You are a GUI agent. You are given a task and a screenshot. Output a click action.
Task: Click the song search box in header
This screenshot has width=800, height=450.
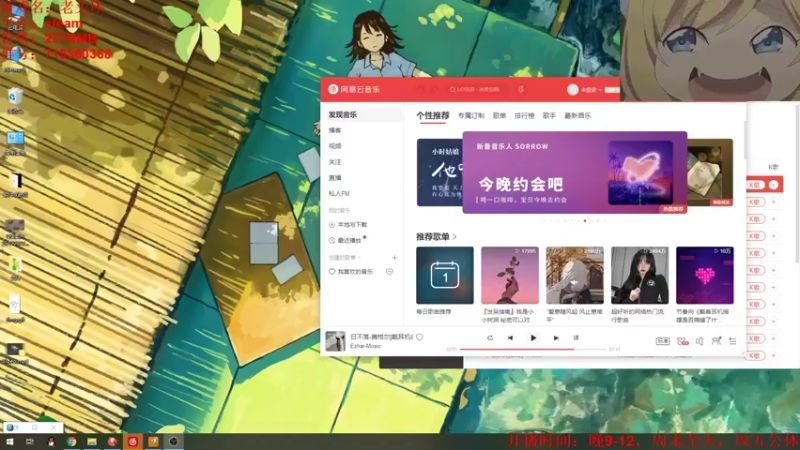[x=478, y=89]
